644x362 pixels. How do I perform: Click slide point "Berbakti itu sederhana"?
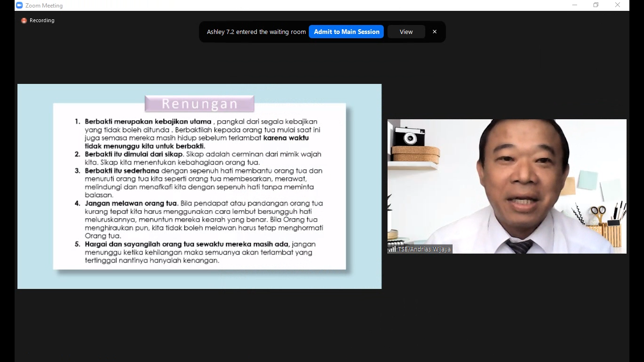[x=122, y=171]
